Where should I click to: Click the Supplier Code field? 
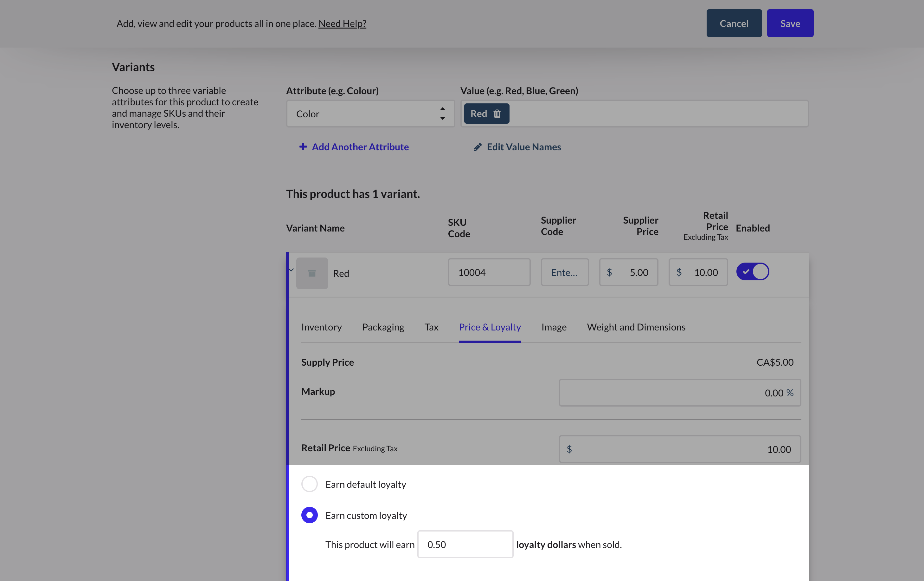[x=564, y=272]
